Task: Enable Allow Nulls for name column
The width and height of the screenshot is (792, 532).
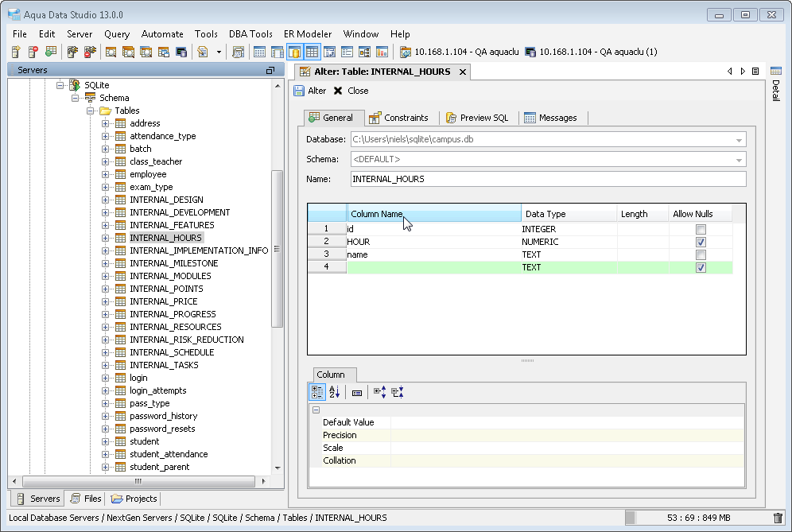Action: pos(701,254)
